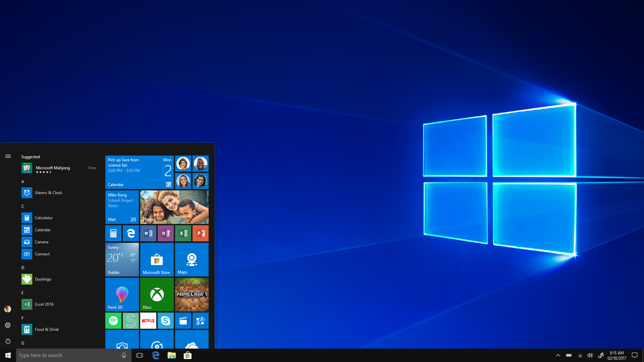
Task: Open the Dublin weather tile
Action: pos(122,259)
